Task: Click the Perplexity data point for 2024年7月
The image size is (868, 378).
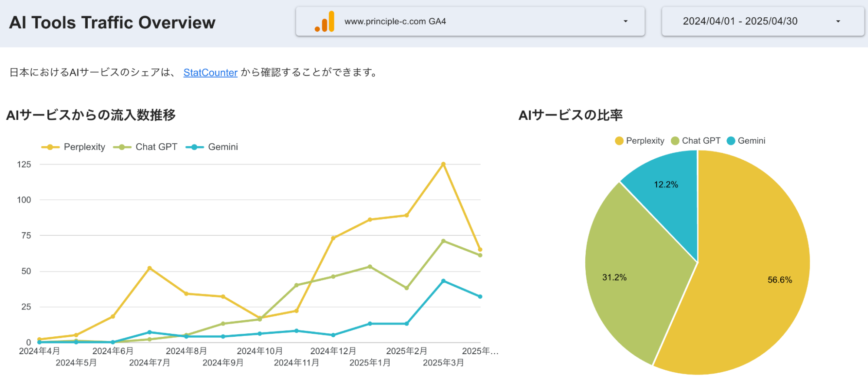Action: (149, 268)
